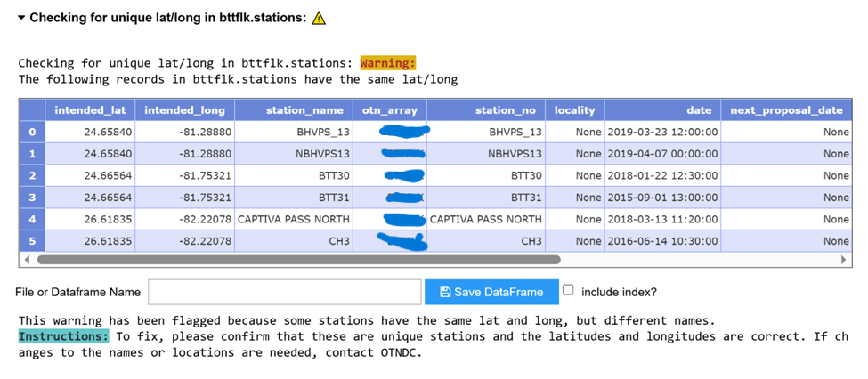Select row index 0 in the table

coord(32,133)
